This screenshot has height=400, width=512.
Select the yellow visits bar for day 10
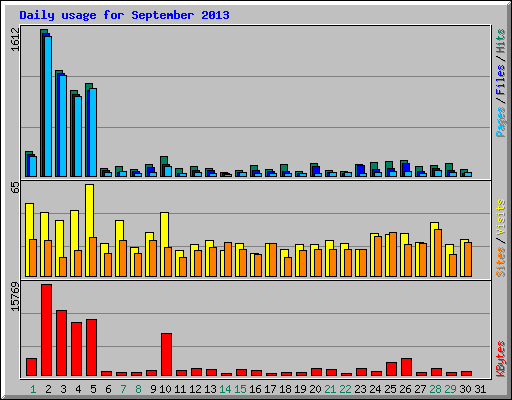(x=164, y=244)
